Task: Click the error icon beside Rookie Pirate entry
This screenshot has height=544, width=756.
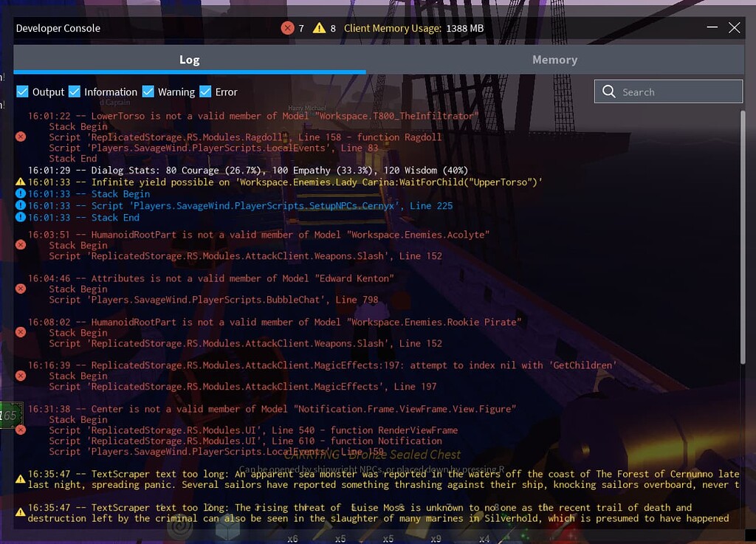Action: tap(21, 332)
